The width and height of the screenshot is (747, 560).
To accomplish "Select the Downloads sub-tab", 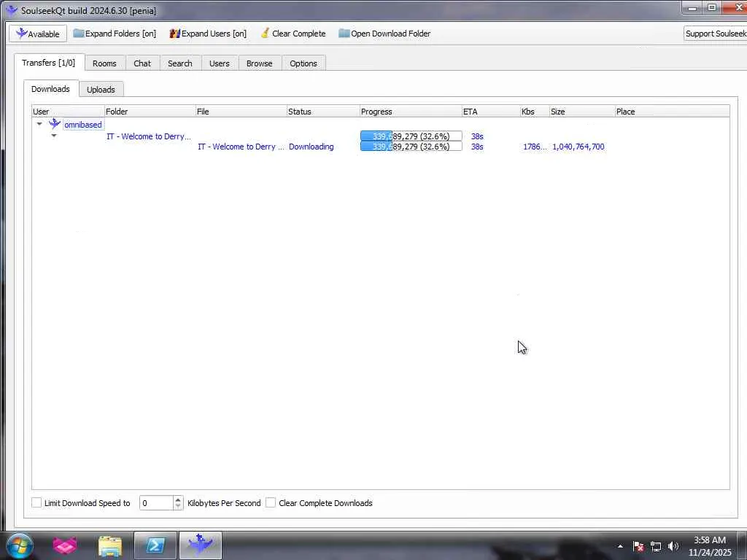I will (50, 89).
